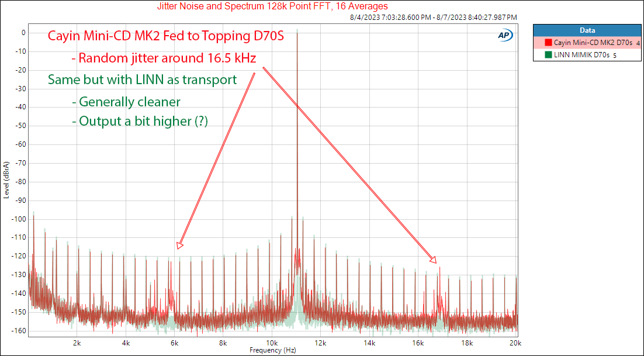Click the 2k frequency axis tick label
This screenshot has width=644, height=356.
[x=77, y=343]
